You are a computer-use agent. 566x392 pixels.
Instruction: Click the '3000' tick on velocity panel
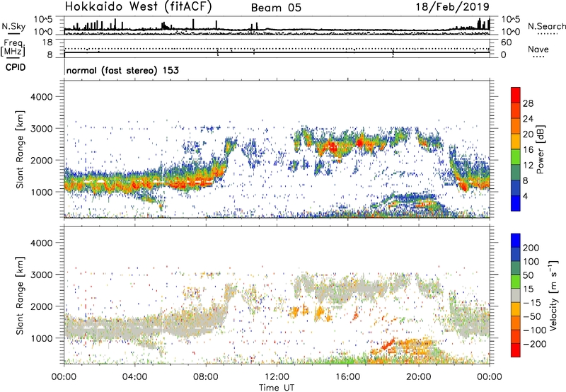[x=41, y=275]
